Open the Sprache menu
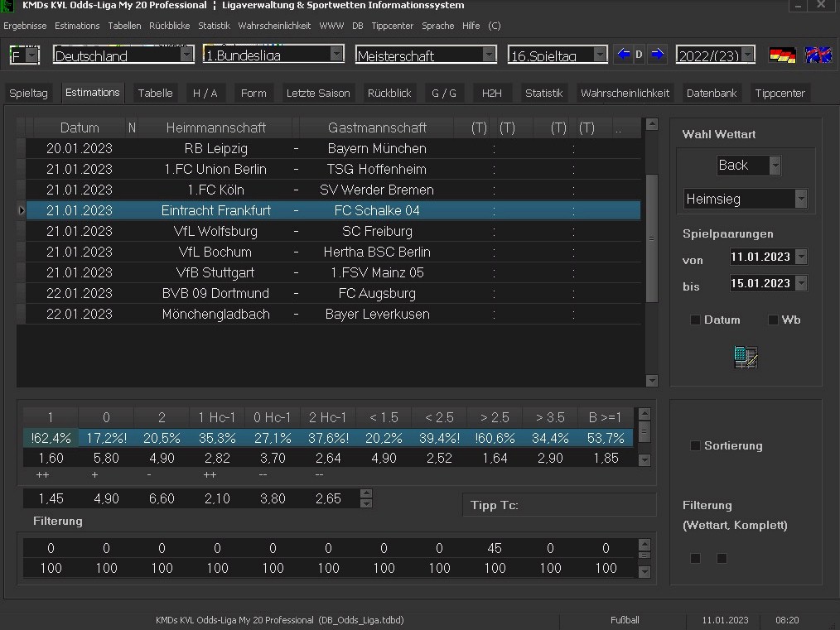Viewport: 840px width, 630px height. pos(437,26)
